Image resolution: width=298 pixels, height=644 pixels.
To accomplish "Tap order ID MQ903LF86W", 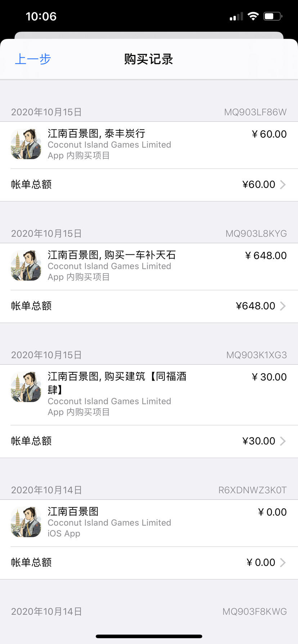I will (255, 112).
